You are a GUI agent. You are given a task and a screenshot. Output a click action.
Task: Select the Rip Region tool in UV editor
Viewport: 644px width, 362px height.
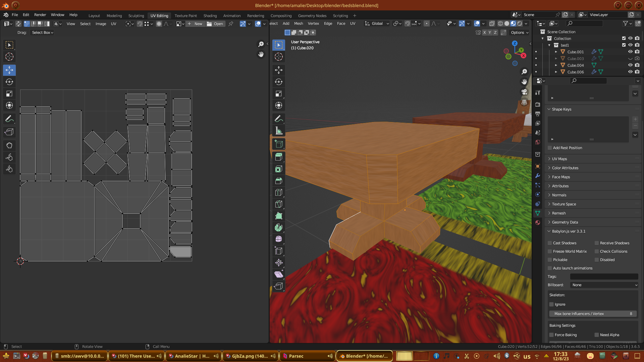[9, 132]
